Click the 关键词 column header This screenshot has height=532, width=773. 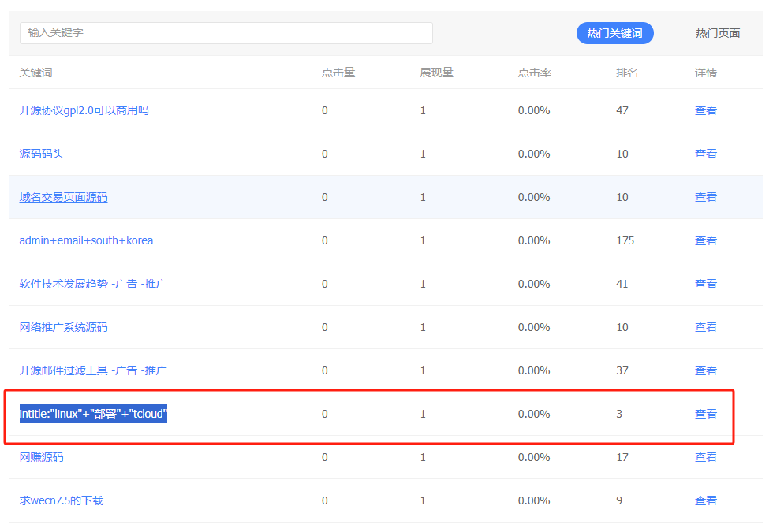(x=35, y=73)
